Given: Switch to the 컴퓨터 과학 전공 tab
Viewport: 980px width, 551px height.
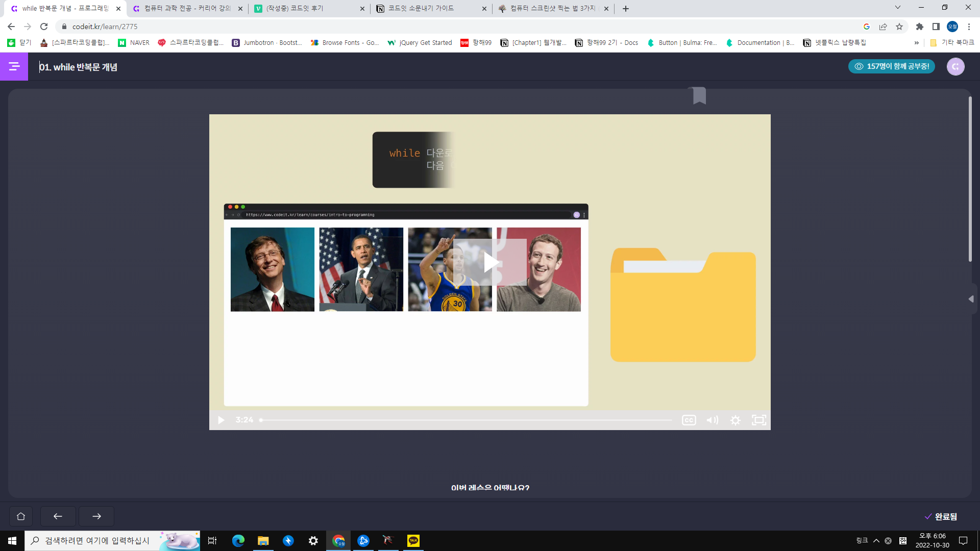Looking at the screenshot, I should click(x=187, y=9).
